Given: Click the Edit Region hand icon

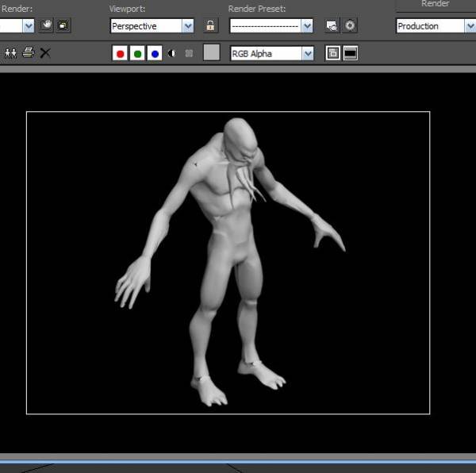Looking at the screenshot, I should [x=47, y=25].
